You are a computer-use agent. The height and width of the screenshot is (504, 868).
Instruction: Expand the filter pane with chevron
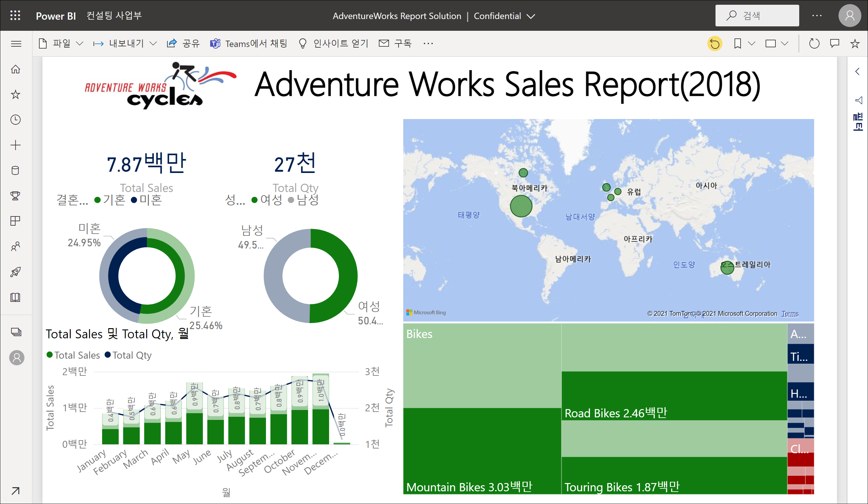(x=857, y=71)
